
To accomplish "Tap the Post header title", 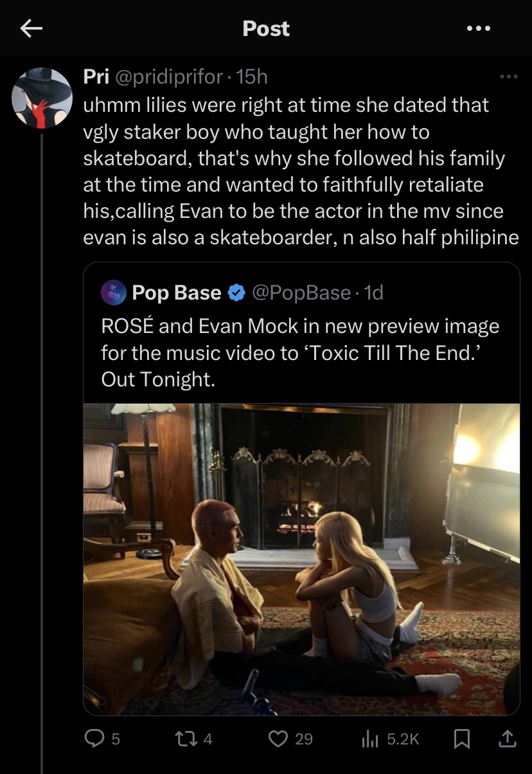I will point(266,28).
